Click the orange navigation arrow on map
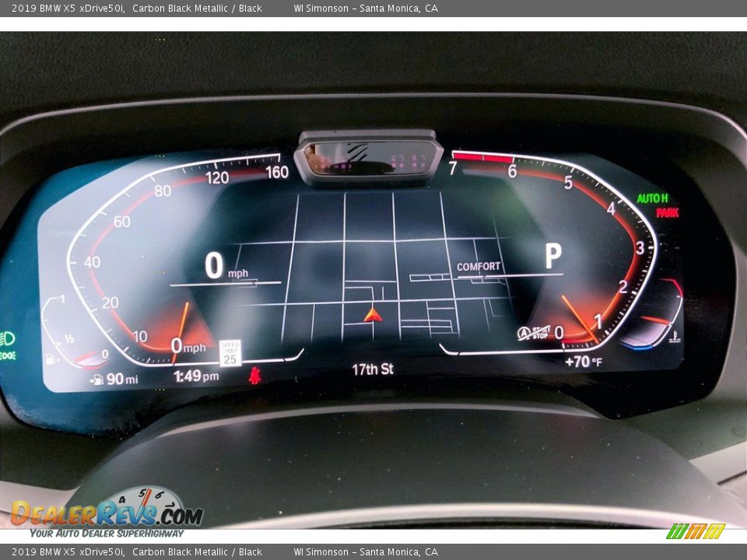747x560 pixels. coord(373,315)
